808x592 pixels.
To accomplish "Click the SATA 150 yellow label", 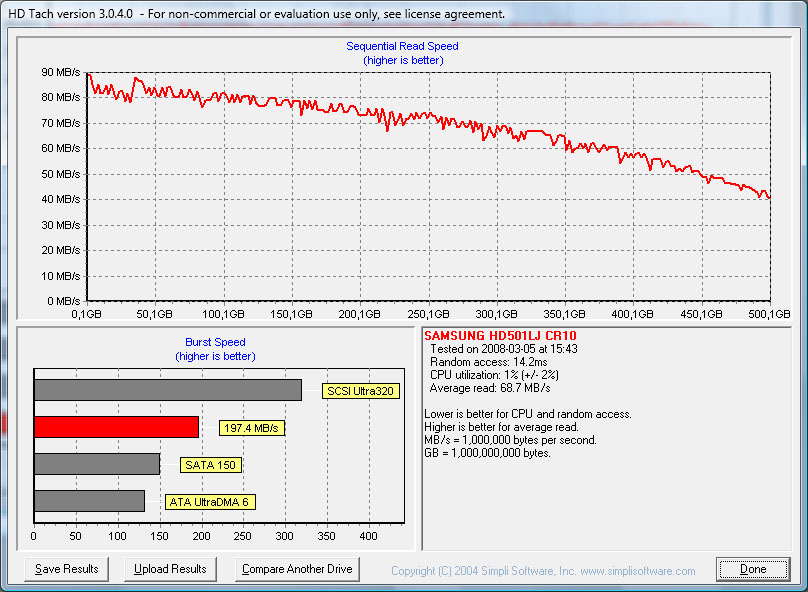I will 212,465.
